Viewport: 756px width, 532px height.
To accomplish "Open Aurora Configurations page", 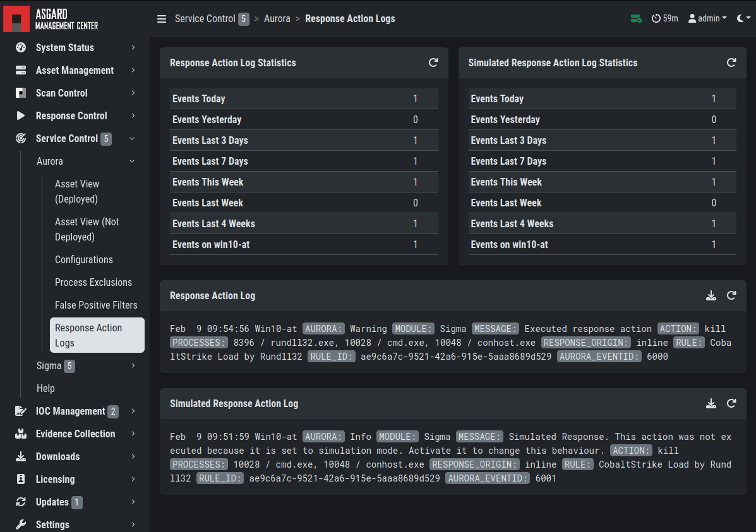I will point(97,260).
